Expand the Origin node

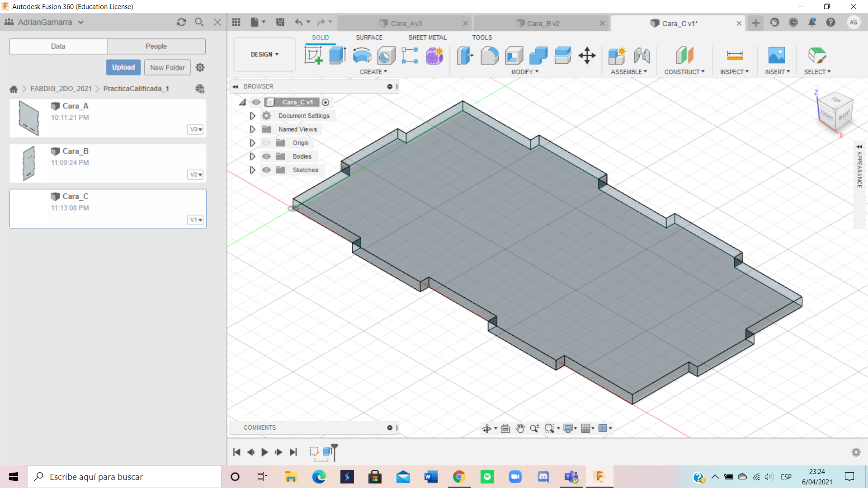point(252,143)
